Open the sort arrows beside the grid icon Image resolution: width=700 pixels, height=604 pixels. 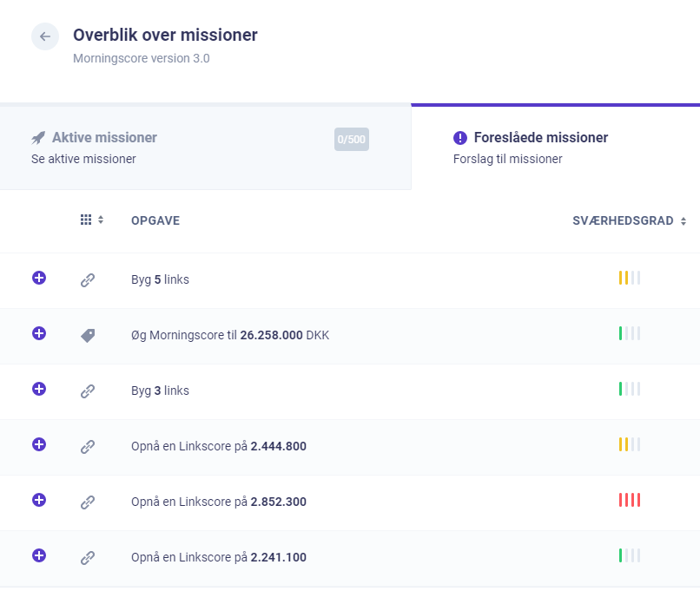(x=102, y=220)
